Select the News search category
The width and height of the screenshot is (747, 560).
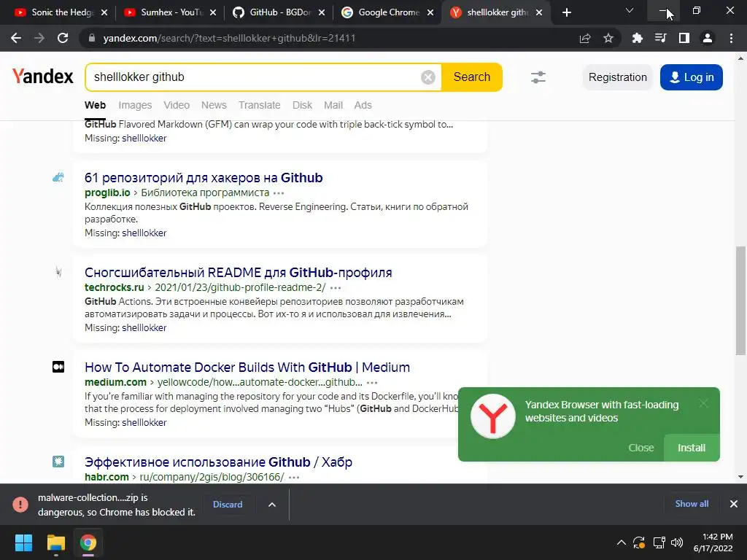(214, 105)
